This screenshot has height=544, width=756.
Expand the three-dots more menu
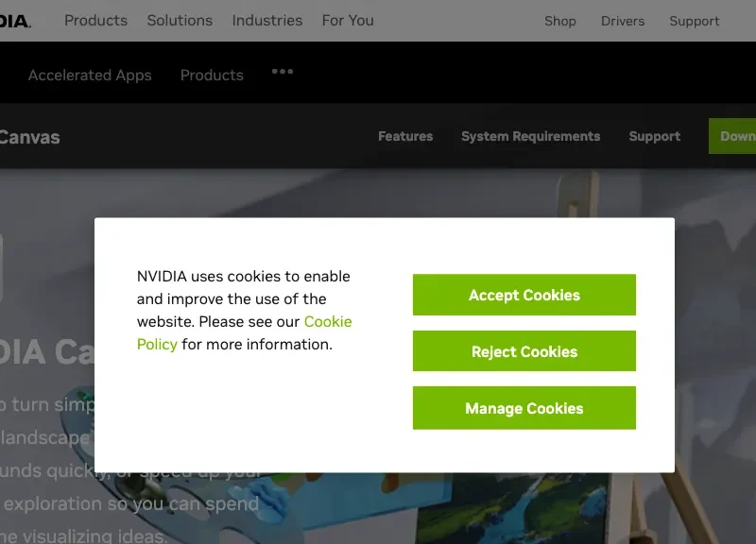283,72
